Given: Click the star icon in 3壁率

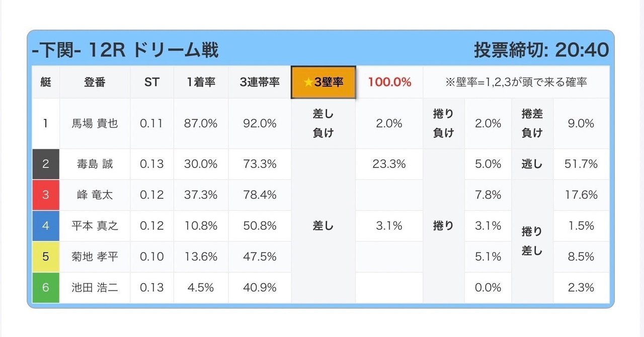Looking at the screenshot, I should pos(308,82).
